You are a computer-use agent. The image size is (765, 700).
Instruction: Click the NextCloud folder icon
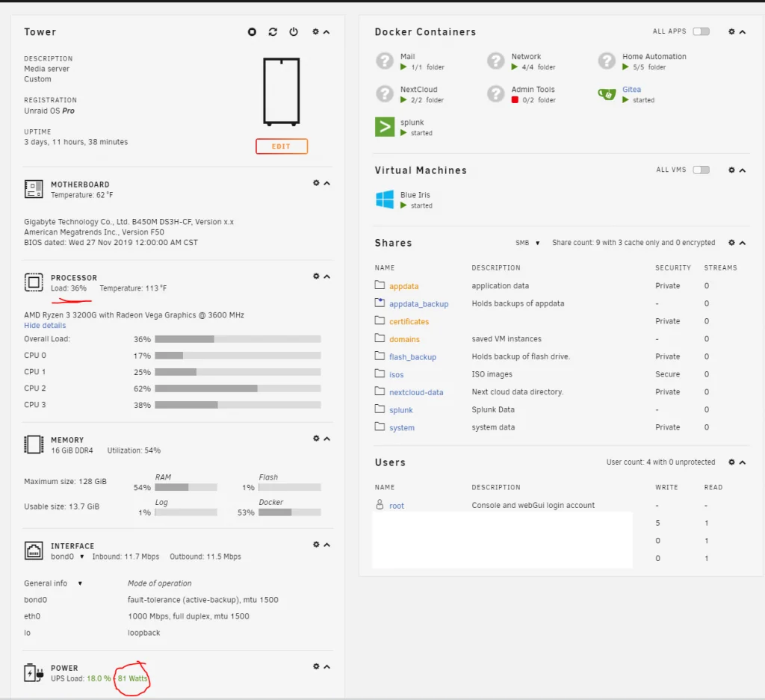point(385,93)
